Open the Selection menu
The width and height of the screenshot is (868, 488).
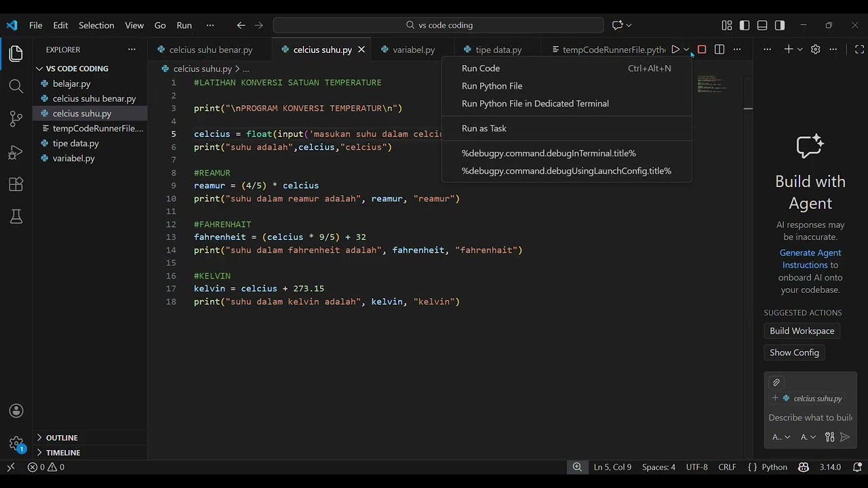tap(96, 25)
